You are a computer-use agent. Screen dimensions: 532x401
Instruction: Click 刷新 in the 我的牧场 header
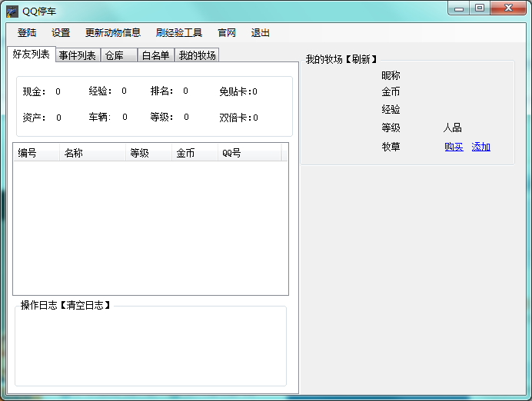click(x=358, y=60)
